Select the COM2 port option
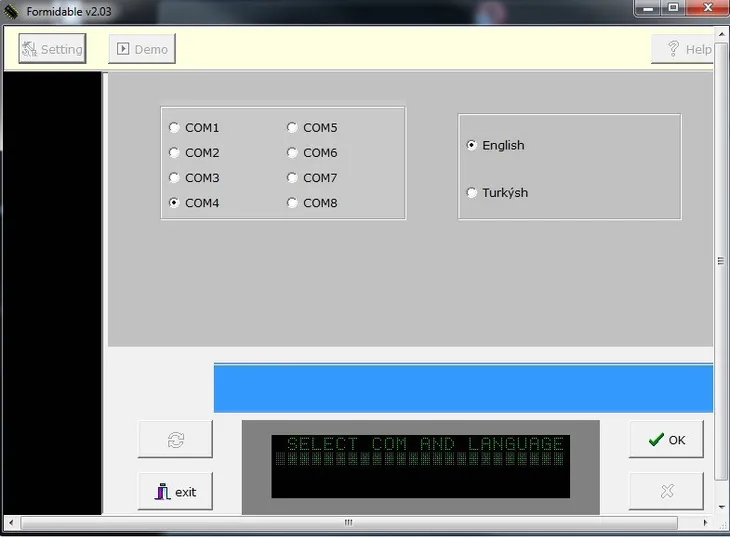 point(175,153)
